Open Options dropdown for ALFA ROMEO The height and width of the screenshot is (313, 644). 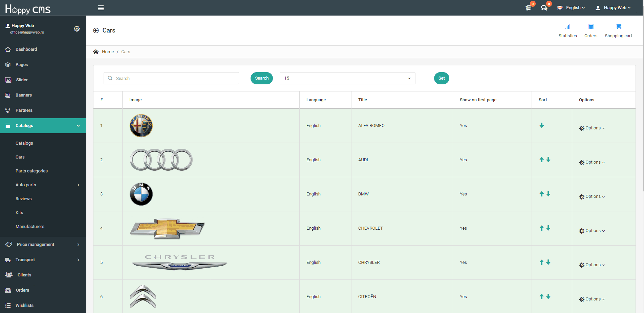(592, 128)
